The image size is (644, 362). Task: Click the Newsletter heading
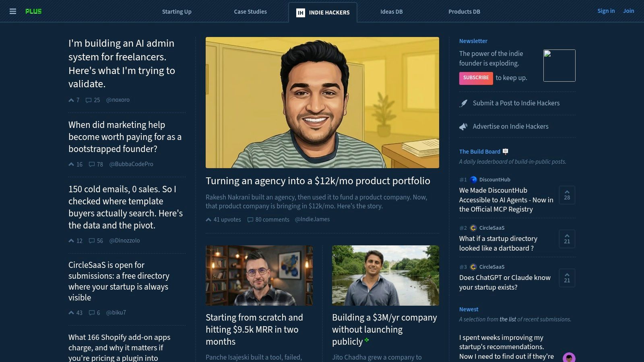[473, 41]
